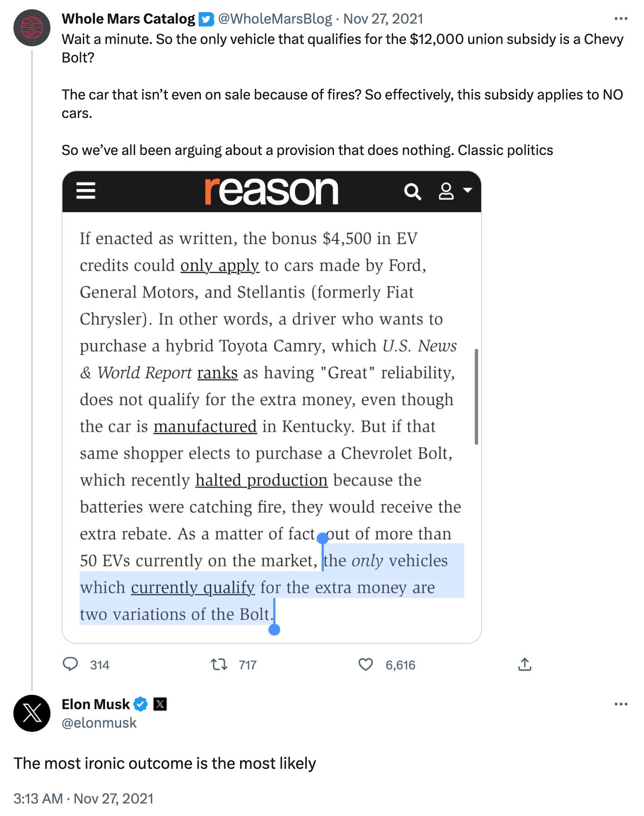Follow the underlined "only apply" link
Image resolution: width=644 pixels, height=816 pixels.
[x=220, y=265]
